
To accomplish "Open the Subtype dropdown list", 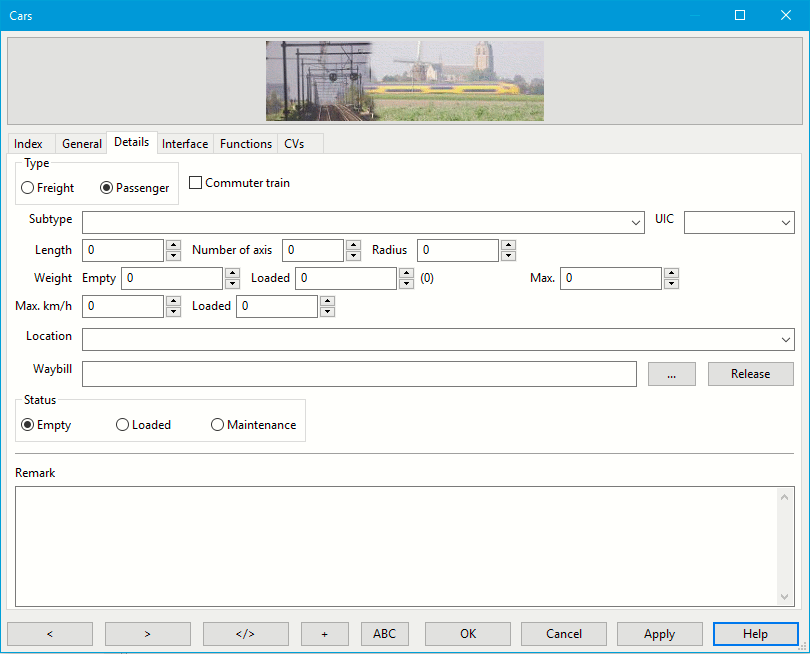I will 637,223.
